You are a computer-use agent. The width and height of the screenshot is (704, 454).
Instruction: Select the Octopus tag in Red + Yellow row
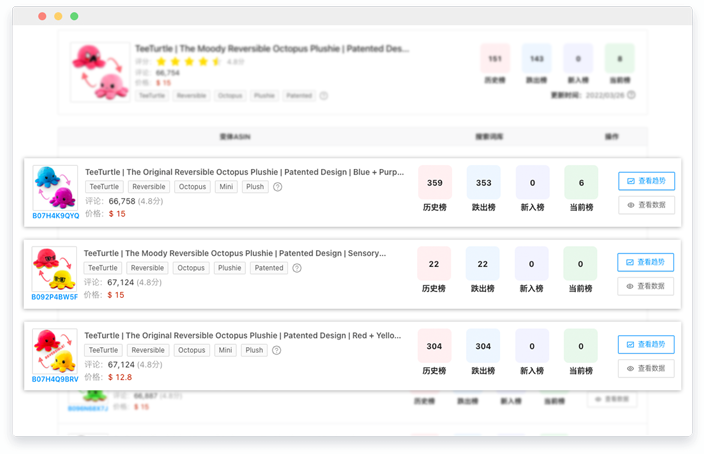pyautogui.click(x=191, y=350)
